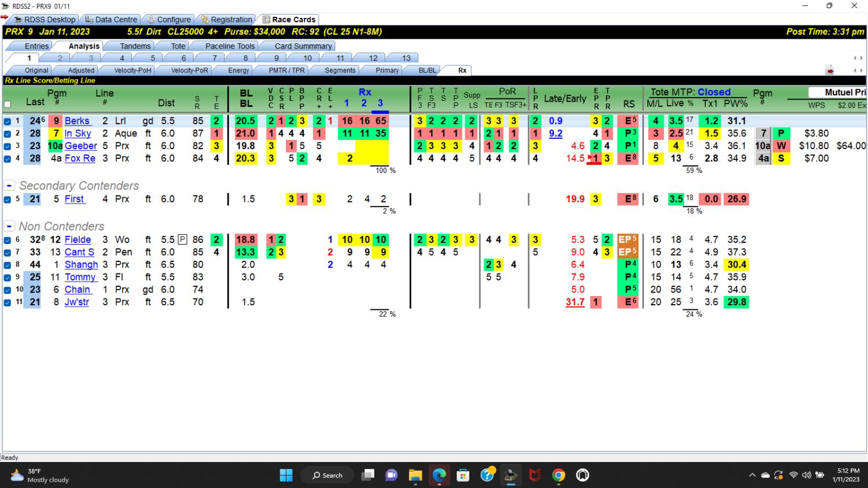Uncheck the row 1 Berks checkbox
The image size is (868, 488).
8,121
